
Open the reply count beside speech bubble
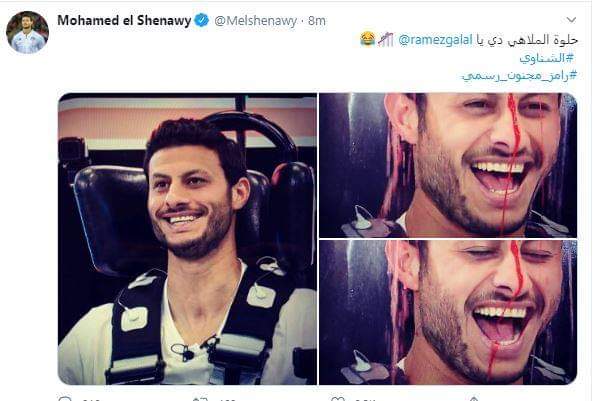click(x=91, y=399)
